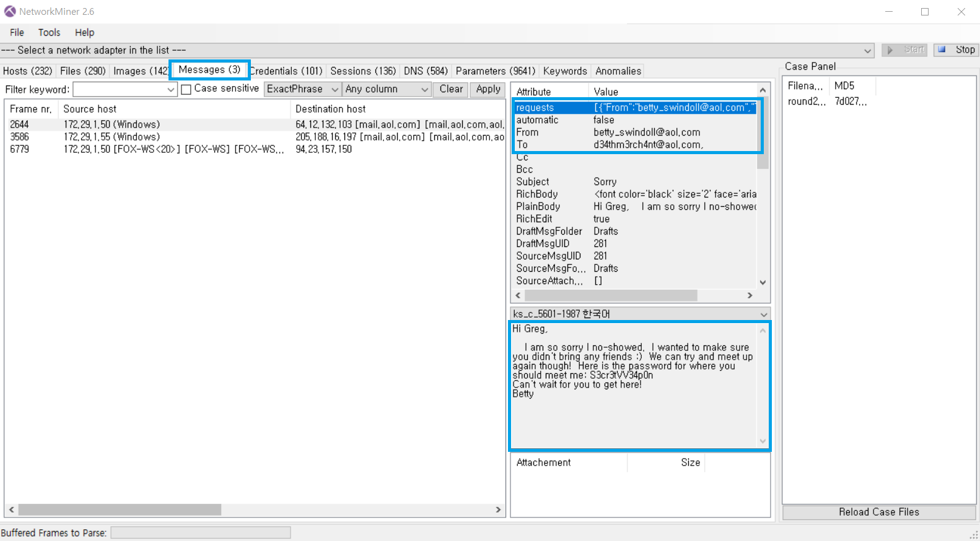Click inside the message body text area

tap(634, 386)
